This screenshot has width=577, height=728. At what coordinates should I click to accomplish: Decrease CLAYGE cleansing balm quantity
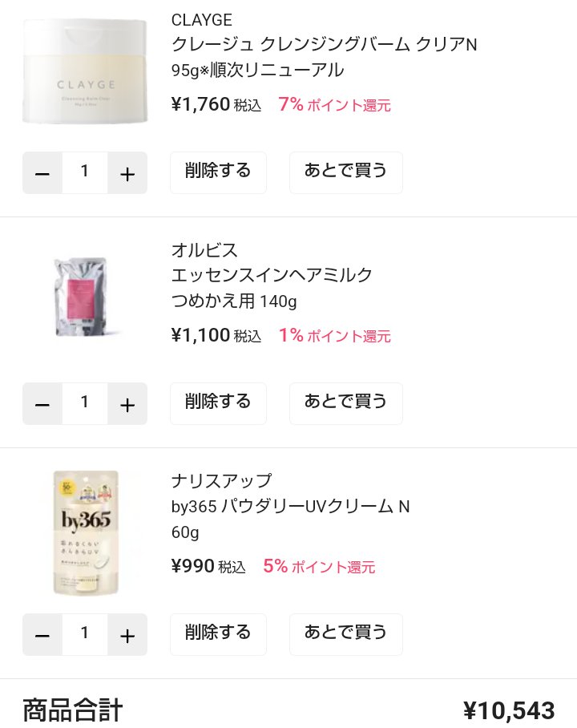point(42,173)
